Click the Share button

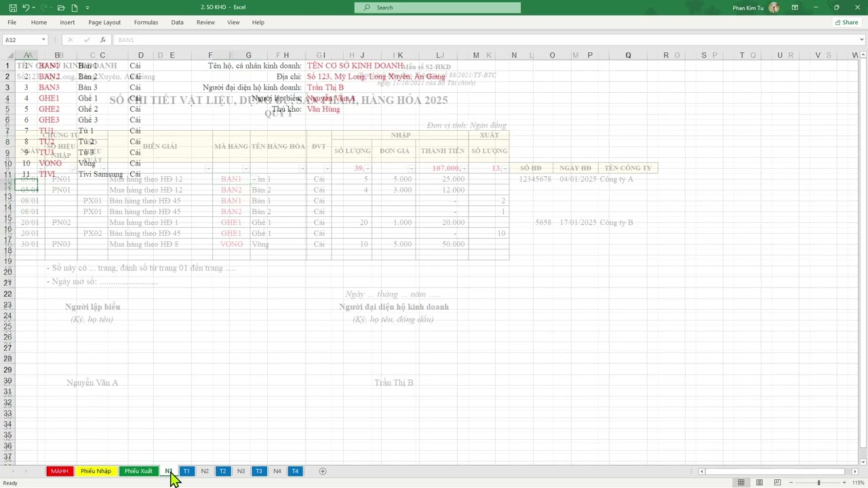(846, 22)
